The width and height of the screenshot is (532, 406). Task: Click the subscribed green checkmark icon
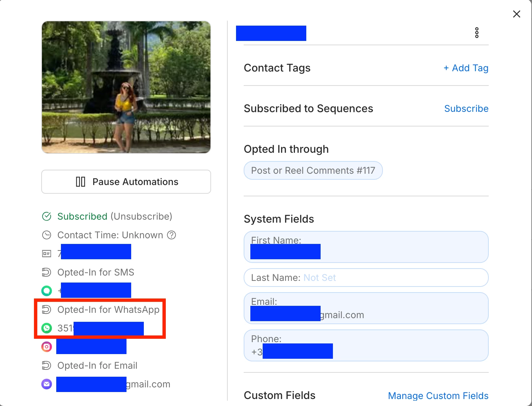(47, 216)
